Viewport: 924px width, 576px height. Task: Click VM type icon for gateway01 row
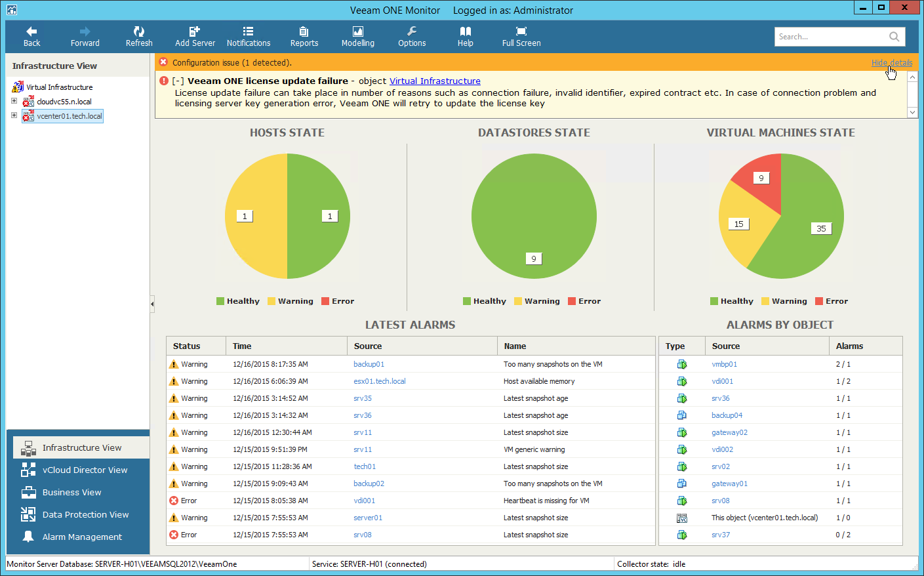coord(682,483)
